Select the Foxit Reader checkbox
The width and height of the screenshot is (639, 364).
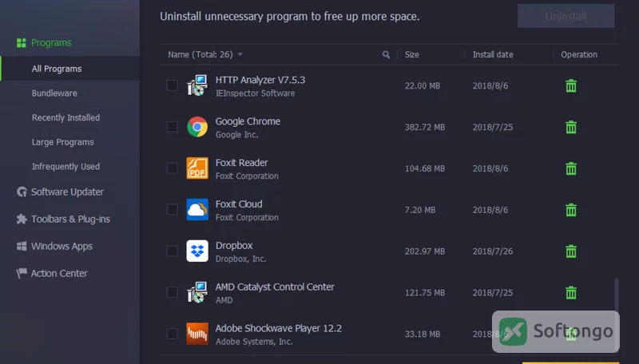pyautogui.click(x=172, y=168)
